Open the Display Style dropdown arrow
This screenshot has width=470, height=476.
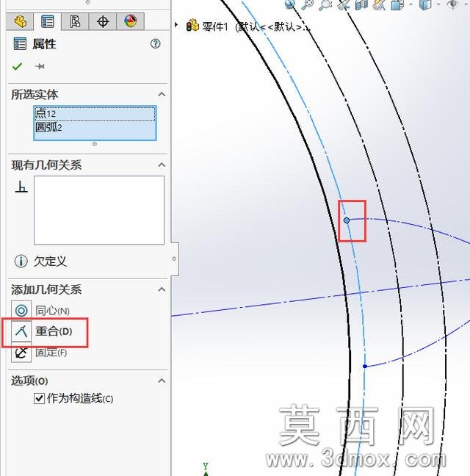(438, 4)
